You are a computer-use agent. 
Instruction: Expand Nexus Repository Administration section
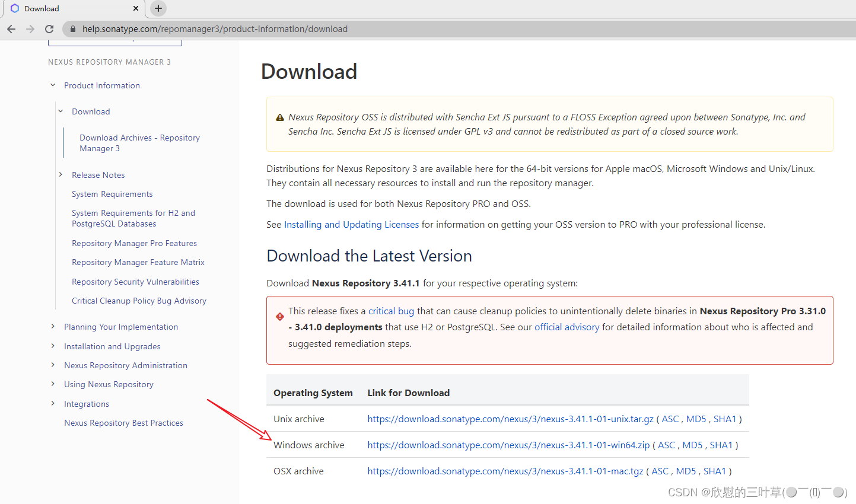[x=53, y=365]
